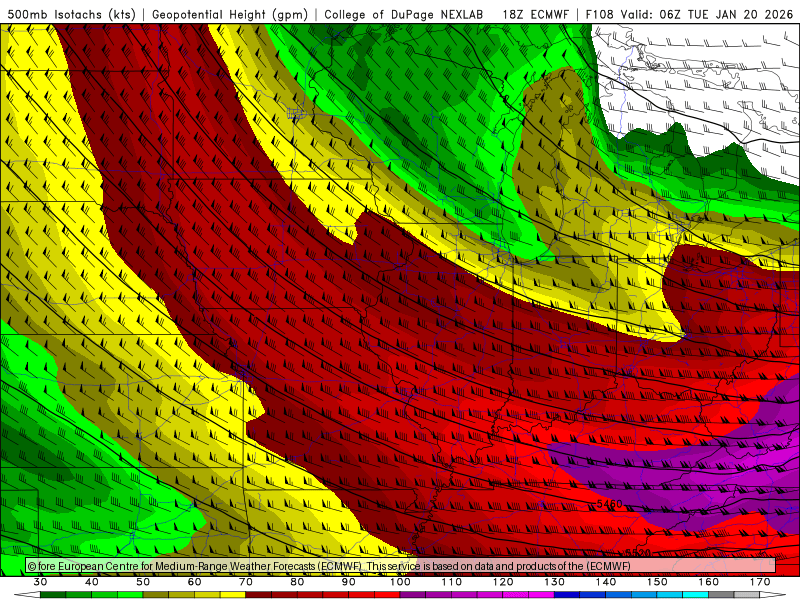The height and width of the screenshot is (600, 800).
Task: Click the "Geopotential Height (gpm)" header label
Action: pyautogui.click(x=230, y=14)
